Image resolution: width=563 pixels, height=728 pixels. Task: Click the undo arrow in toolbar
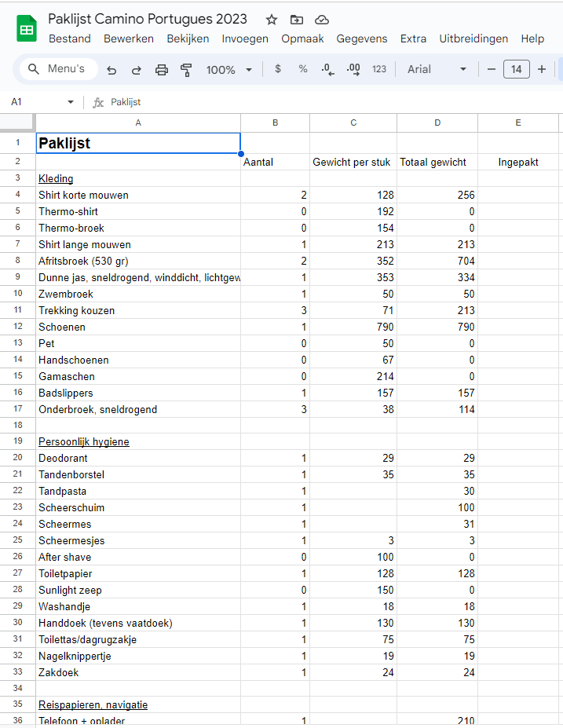[x=112, y=70]
